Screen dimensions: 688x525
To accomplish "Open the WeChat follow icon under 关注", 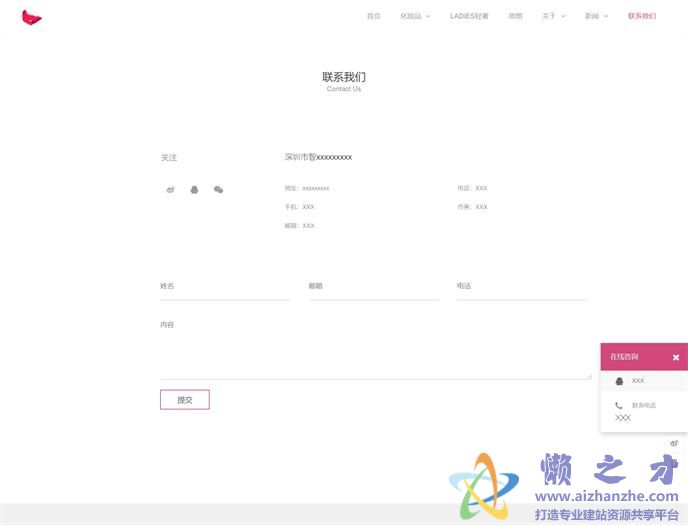I will 219,189.
